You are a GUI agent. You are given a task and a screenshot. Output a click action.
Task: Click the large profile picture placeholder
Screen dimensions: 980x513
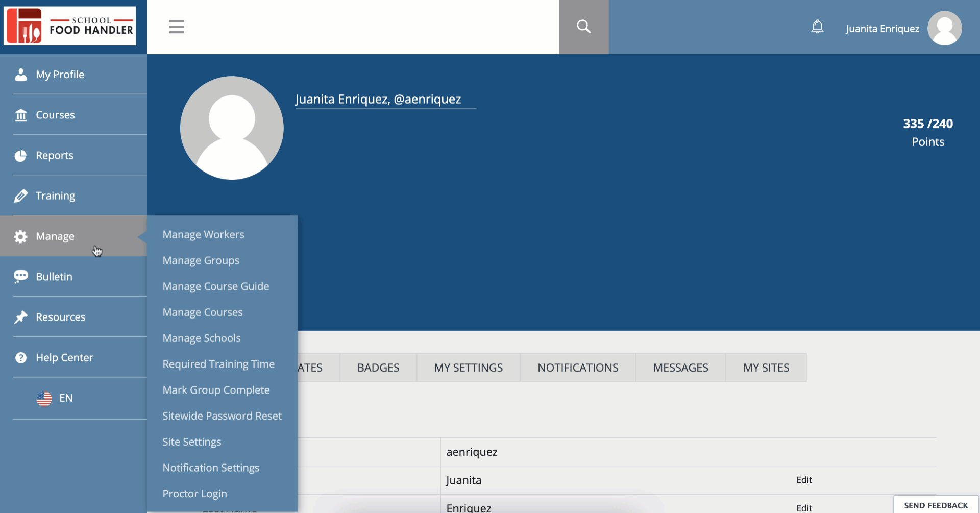[232, 128]
